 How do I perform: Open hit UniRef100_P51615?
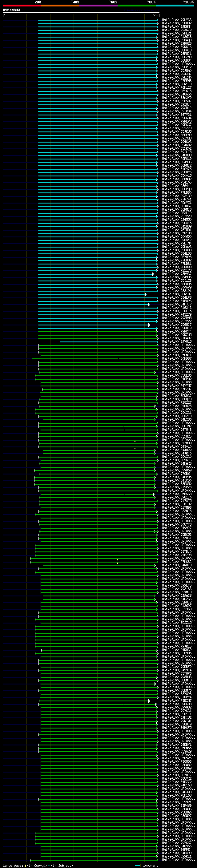pyautogui.click(x=177, y=91)
